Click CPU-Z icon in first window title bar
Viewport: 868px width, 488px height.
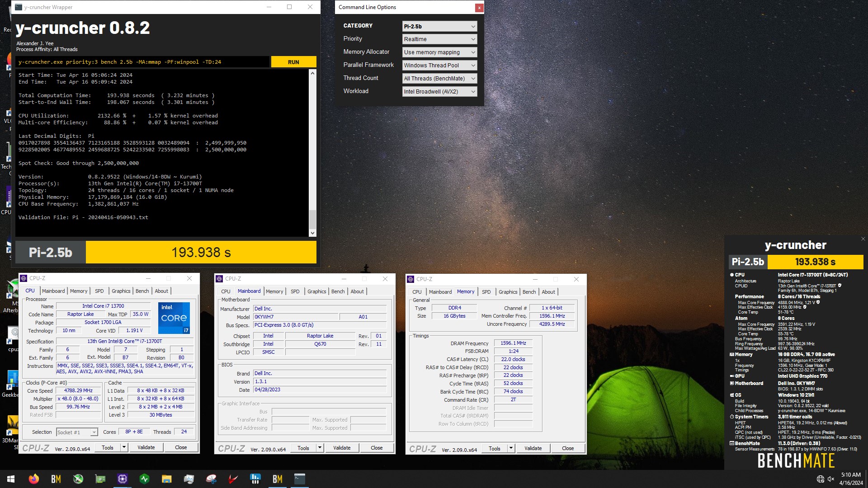24,278
